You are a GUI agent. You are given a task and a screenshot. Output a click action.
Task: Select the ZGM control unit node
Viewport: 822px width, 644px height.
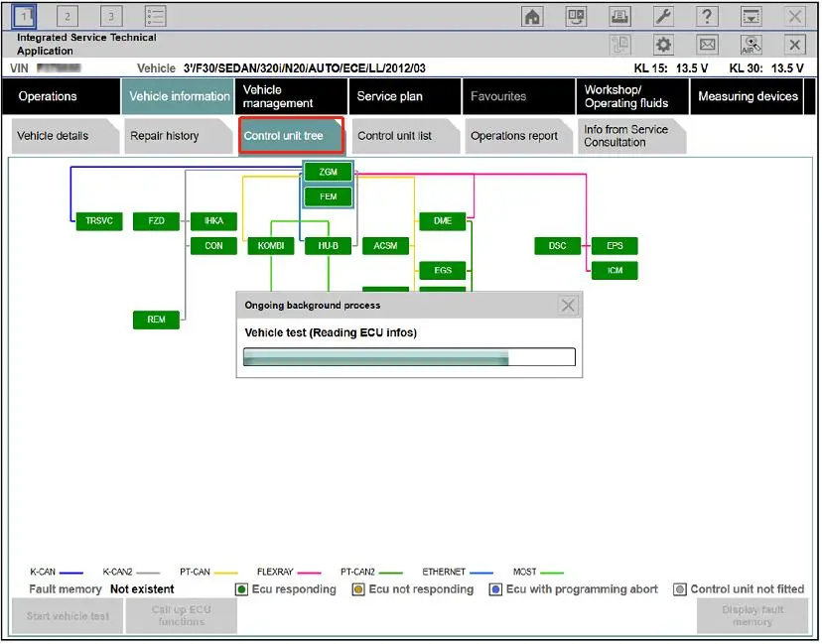[329, 172]
